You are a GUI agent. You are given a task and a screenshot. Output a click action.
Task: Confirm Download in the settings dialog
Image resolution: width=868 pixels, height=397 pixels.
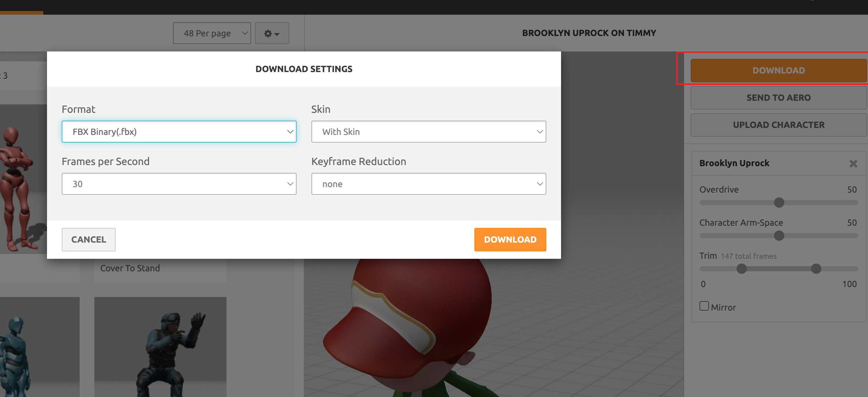510,240
